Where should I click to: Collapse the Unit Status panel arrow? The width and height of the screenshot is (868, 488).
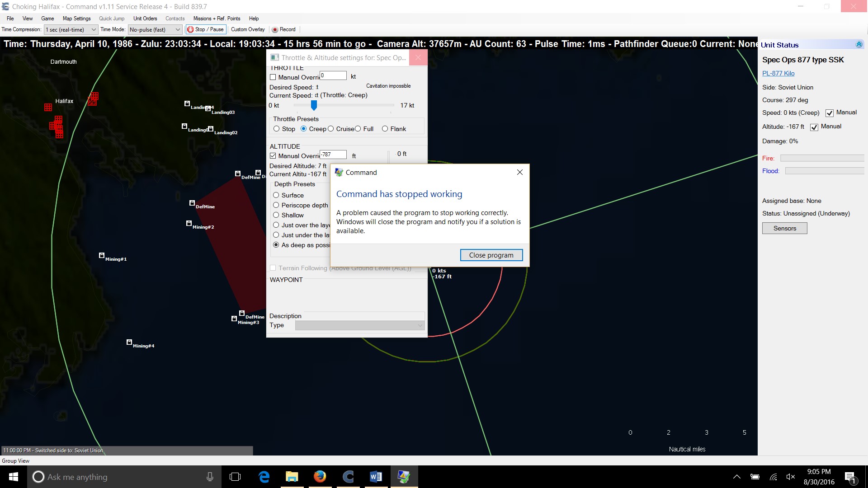(859, 45)
